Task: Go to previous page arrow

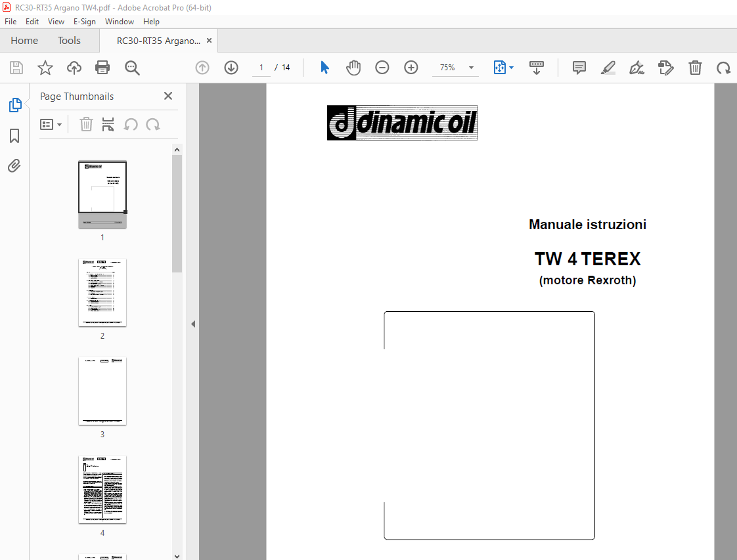Action: click(202, 68)
